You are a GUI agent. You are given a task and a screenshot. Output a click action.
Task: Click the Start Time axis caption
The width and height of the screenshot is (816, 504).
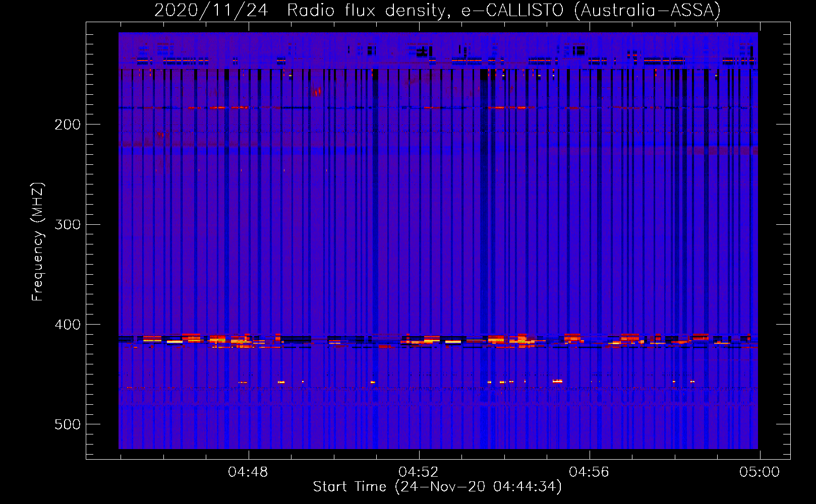click(x=437, y=487)
